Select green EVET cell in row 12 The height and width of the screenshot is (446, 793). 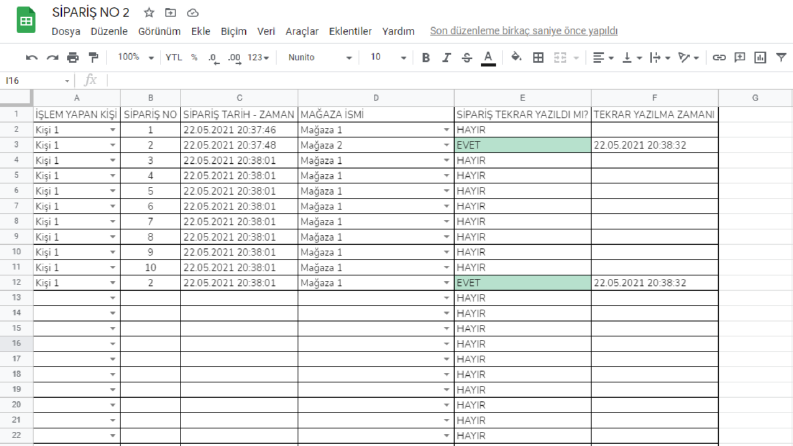522,283
